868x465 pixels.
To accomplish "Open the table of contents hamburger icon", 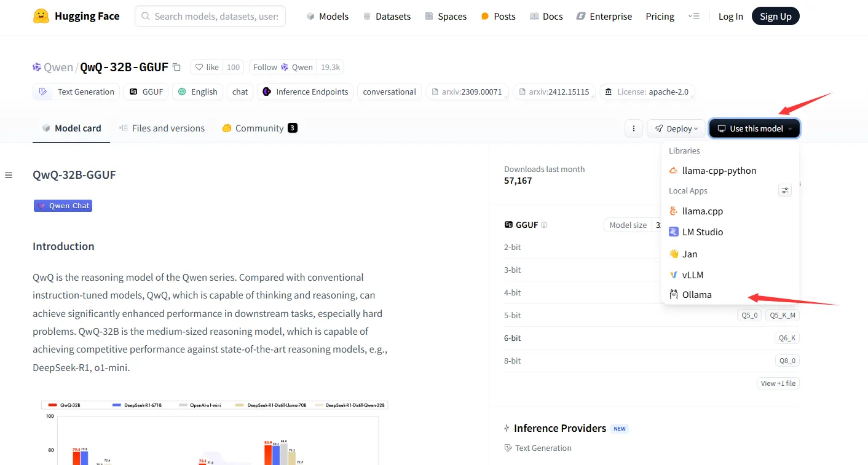I will [9, 175].
